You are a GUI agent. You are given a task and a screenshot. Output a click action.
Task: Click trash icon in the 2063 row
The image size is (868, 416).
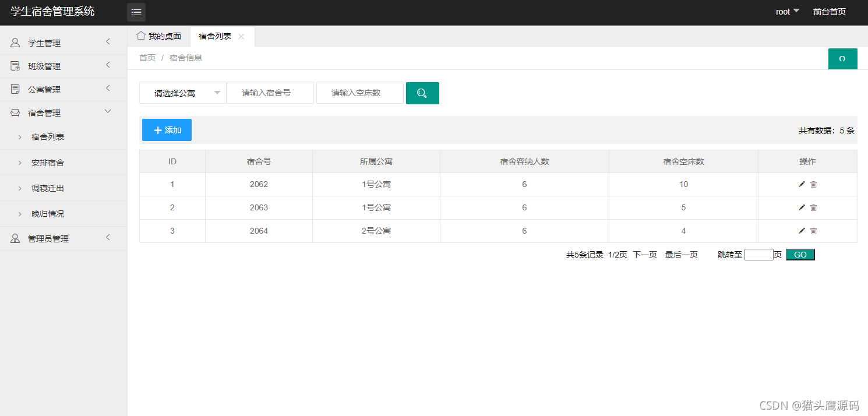coord(814,207)
